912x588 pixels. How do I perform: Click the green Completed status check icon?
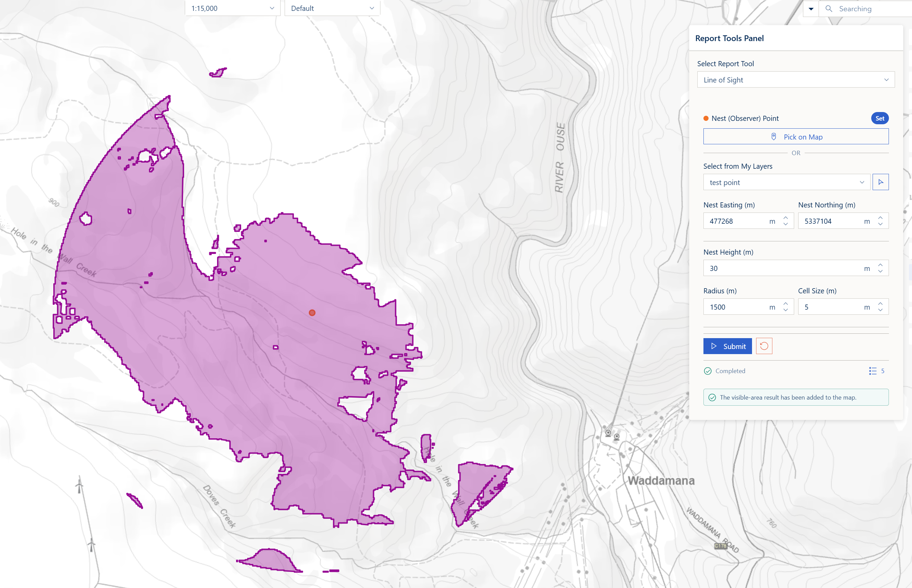pyautogui.click(x=708, y=371)
